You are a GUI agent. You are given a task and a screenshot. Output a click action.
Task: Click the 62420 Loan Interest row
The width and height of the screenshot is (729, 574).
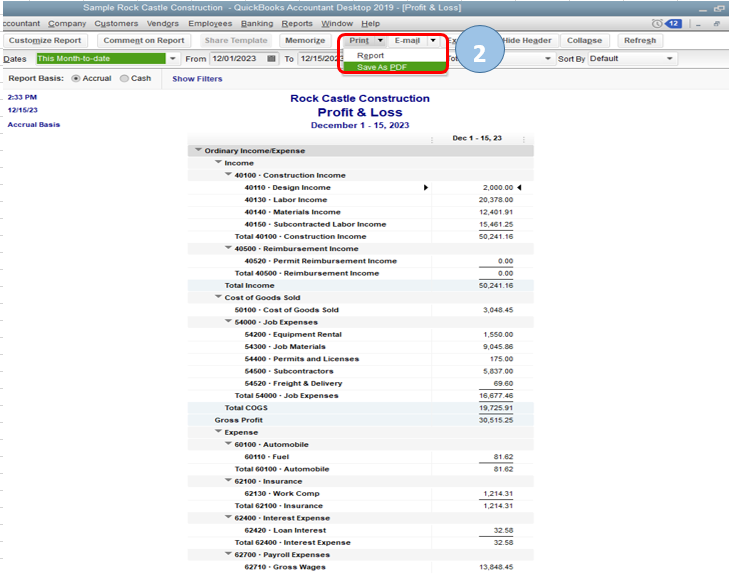(361, 530)
